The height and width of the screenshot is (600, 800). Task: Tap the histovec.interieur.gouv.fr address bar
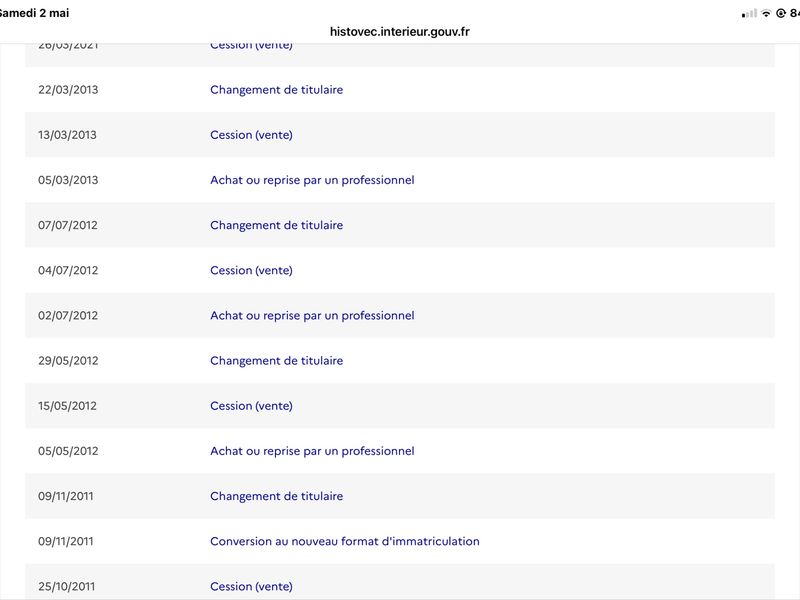(399, 32)
